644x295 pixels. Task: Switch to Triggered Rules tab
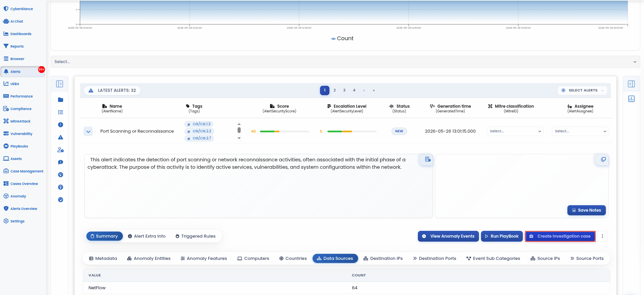(x=195, y=236)
